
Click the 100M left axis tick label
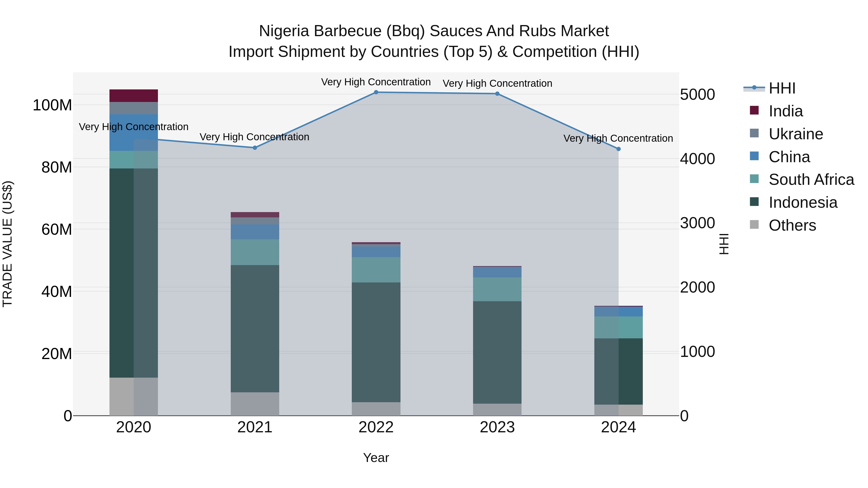(x=52, y=105)
